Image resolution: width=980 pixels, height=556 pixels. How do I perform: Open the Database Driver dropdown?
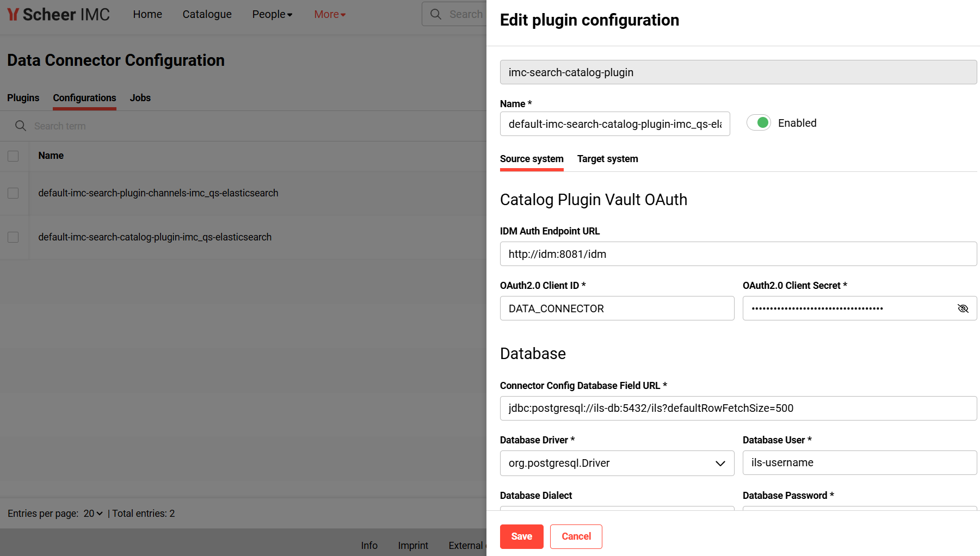(617, 463)
